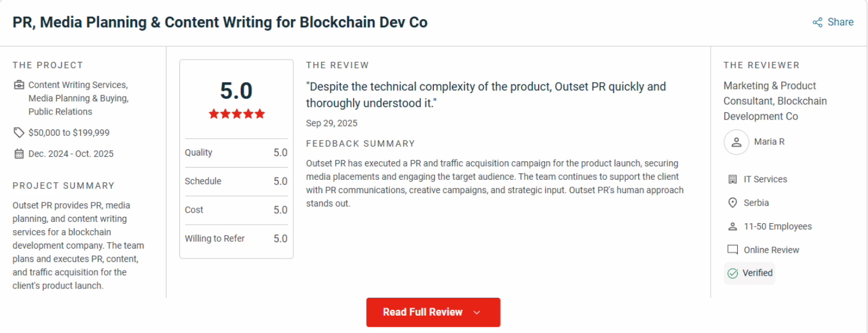Click the review title heading

[x=220, y=23]
